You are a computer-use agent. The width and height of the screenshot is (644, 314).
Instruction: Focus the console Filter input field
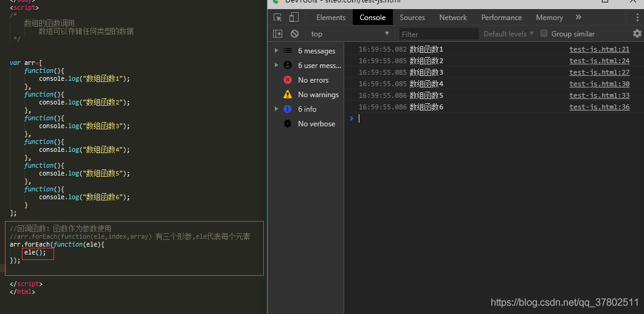pos(438,34)
